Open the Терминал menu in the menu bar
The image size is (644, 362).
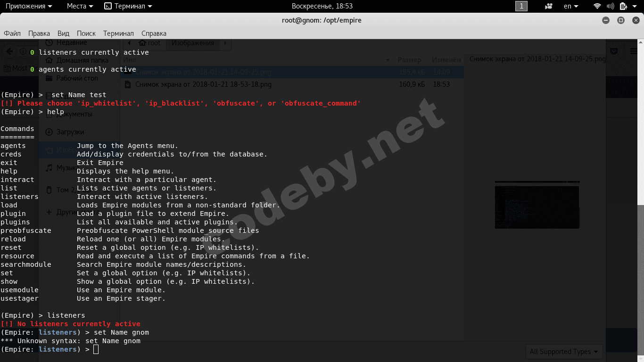tap(118, 33)
